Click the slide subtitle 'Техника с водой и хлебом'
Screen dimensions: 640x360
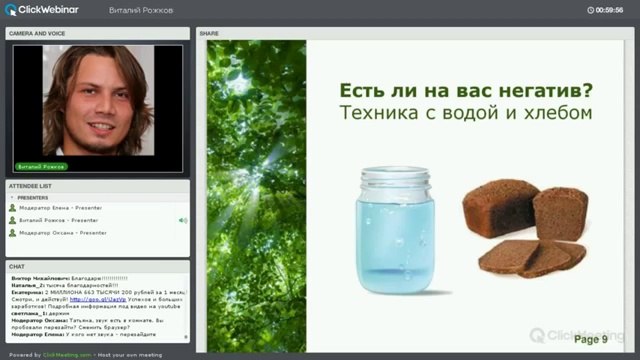[x=466, y=113]
